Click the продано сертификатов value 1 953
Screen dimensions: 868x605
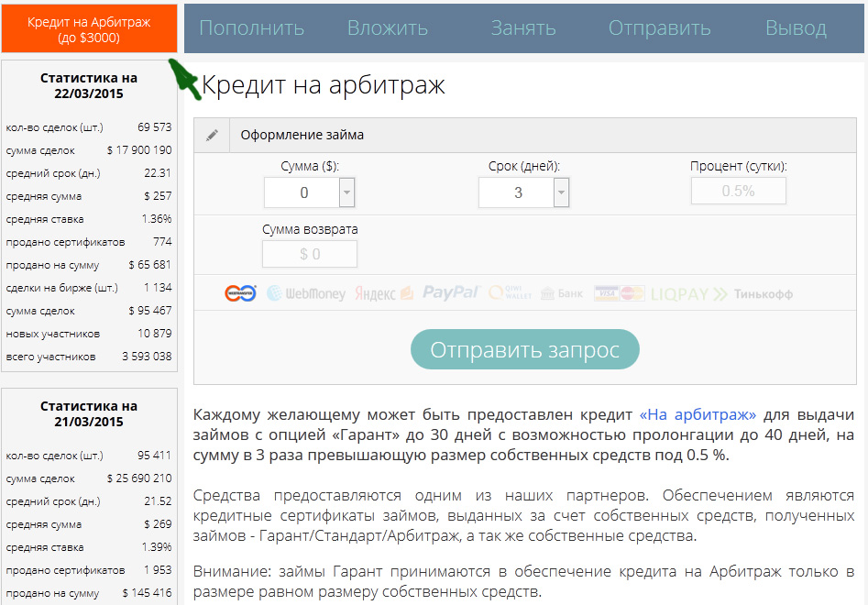[158, 570]
